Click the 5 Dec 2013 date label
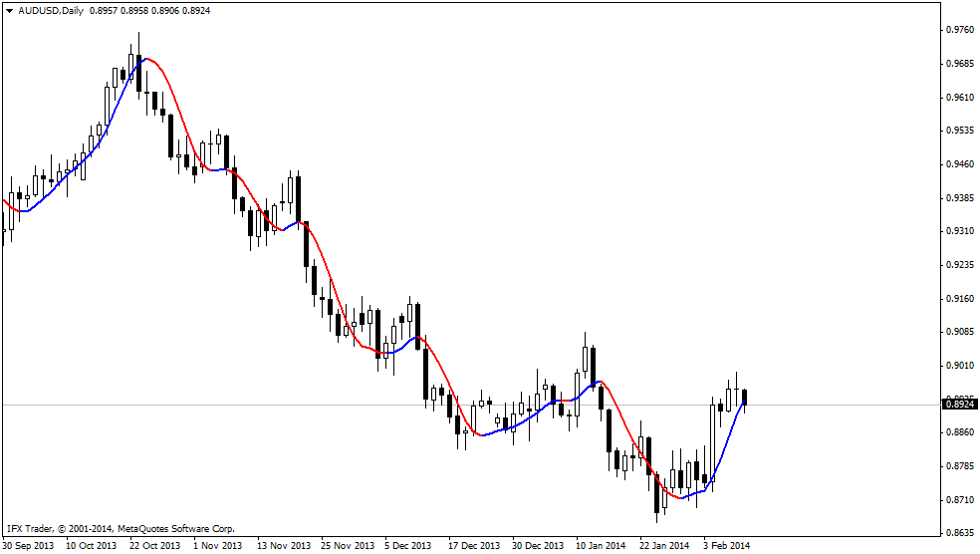 click(x=408, y=546)
